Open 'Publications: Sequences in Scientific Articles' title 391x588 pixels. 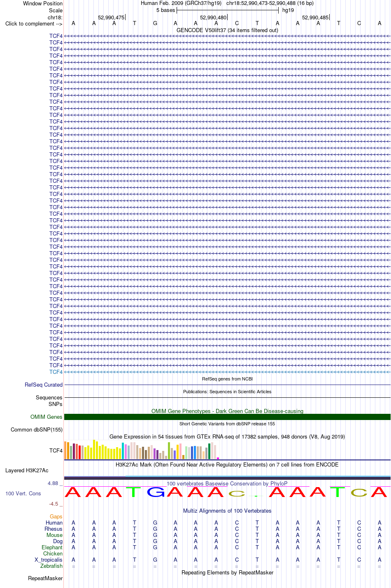tap(227, 392)
